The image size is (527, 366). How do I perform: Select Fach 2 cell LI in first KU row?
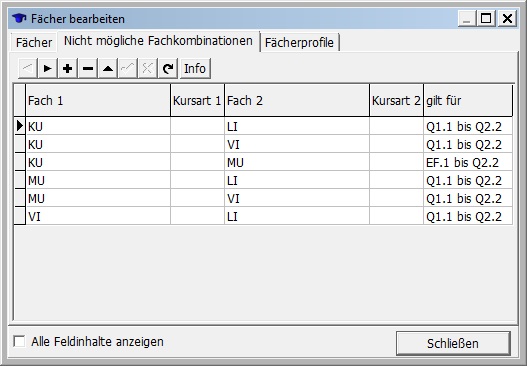click(297, 126)
